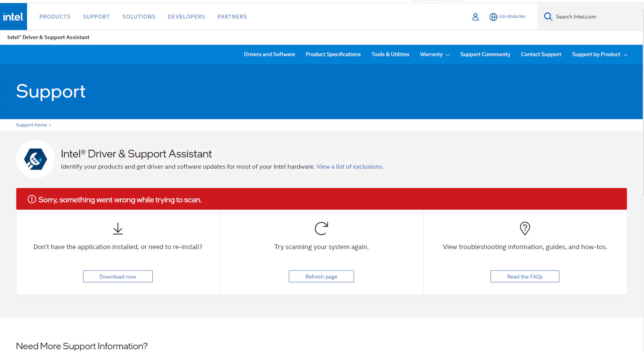644x352 pixels.
Task: Click the troubleshooting location-question icon
Action: (x=525, y=229)
